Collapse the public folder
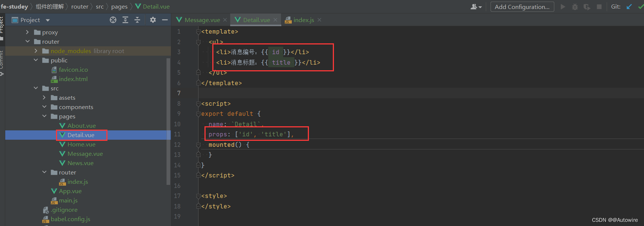 (x=36, y=60)
